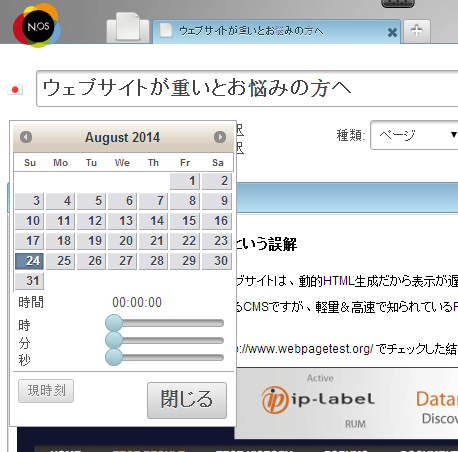The width and height of the screenshot is (458, 452).
Task: Click the 閉じる close button
Action: [187, 400]
